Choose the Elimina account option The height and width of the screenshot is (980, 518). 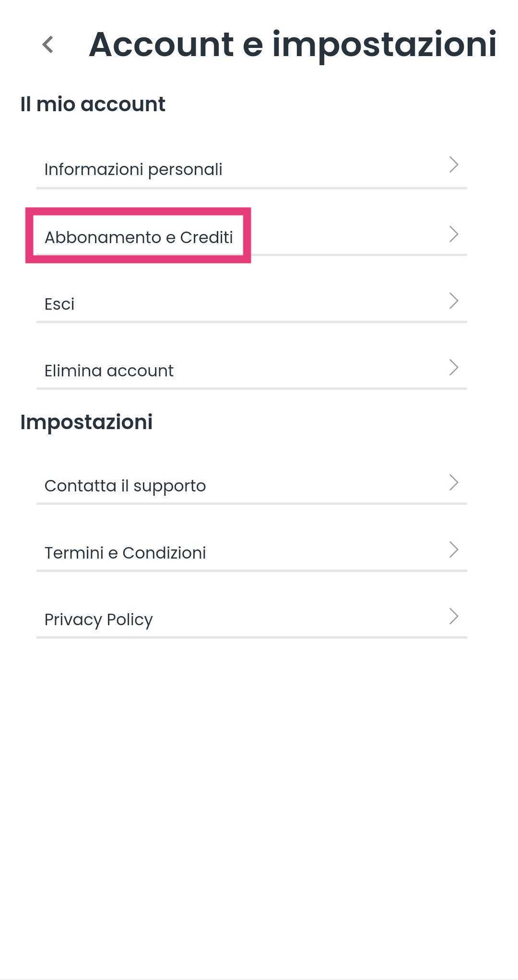(109, 371)
